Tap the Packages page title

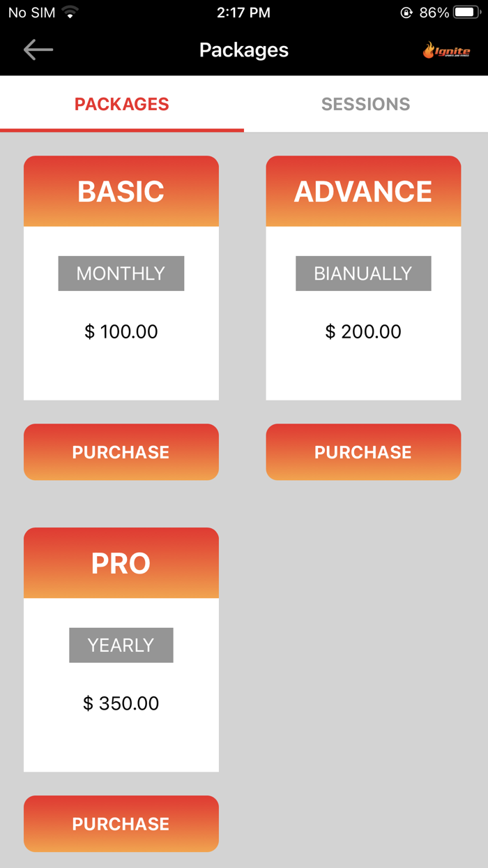(x=244, y=50)
